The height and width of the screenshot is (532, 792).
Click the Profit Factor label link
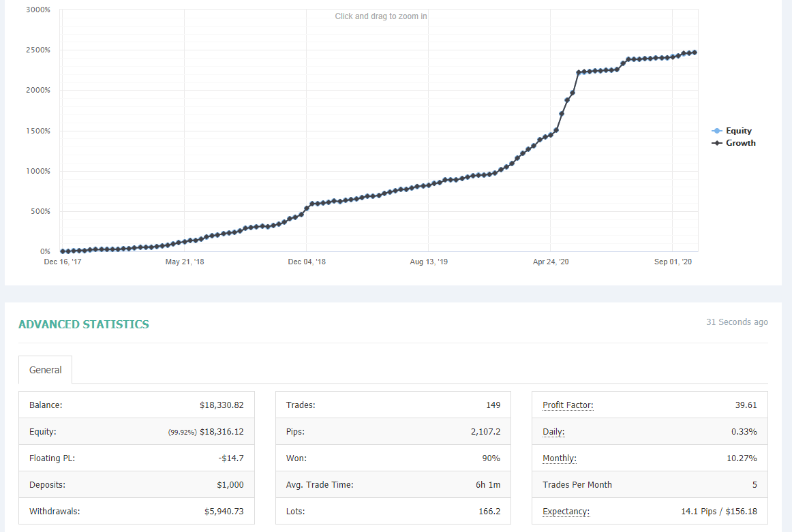pyautogui.click(x=568, y=405)
